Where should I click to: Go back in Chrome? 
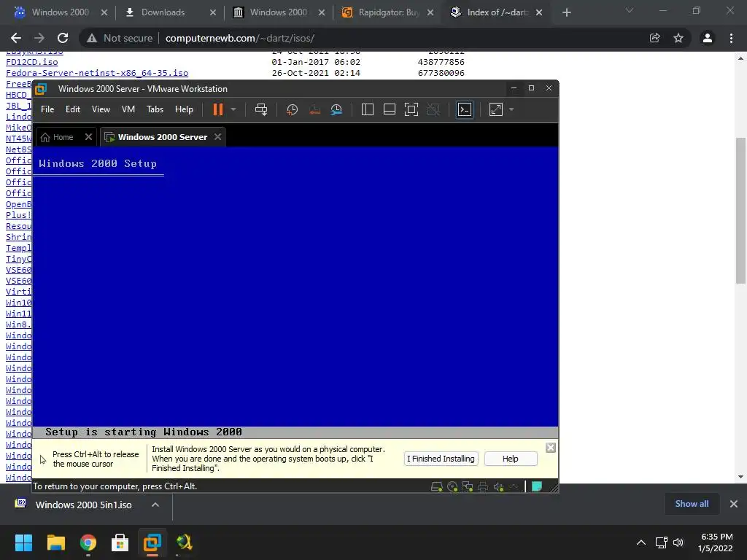coord(16,38)
